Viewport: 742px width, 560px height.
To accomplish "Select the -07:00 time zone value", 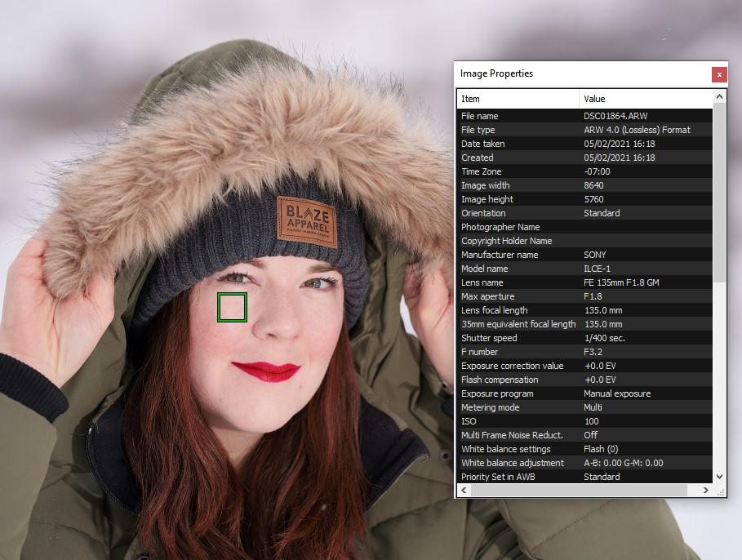I will tap(597, 171).
